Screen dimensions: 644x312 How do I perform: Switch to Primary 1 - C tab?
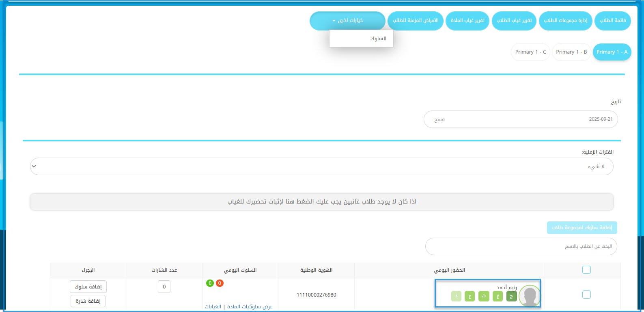(530, 52)
